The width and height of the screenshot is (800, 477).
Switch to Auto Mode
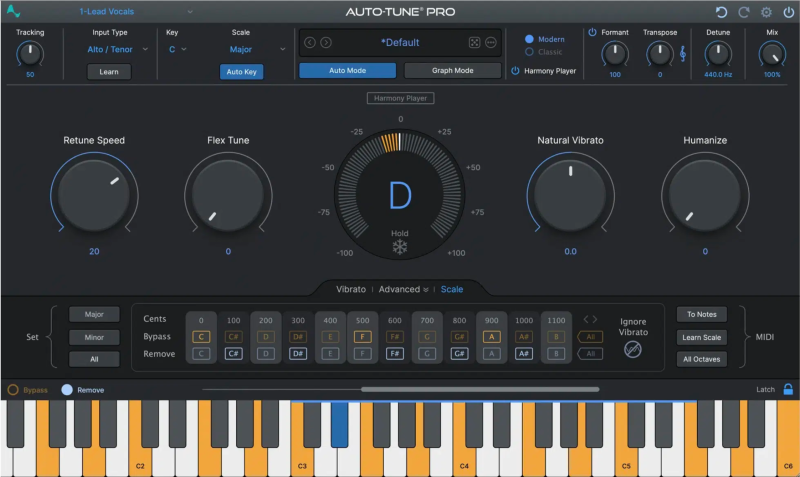pyautogui.click(x=347, y=70)
